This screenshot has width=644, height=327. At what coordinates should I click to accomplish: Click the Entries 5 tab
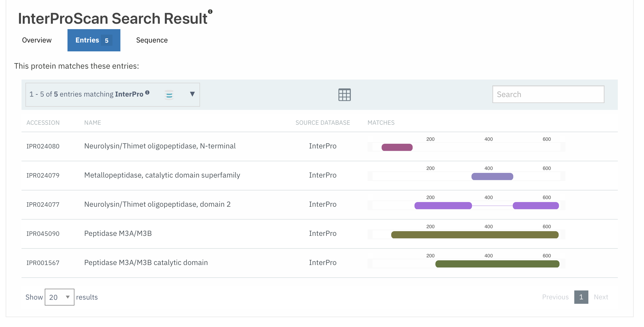(x=93, y=40)
